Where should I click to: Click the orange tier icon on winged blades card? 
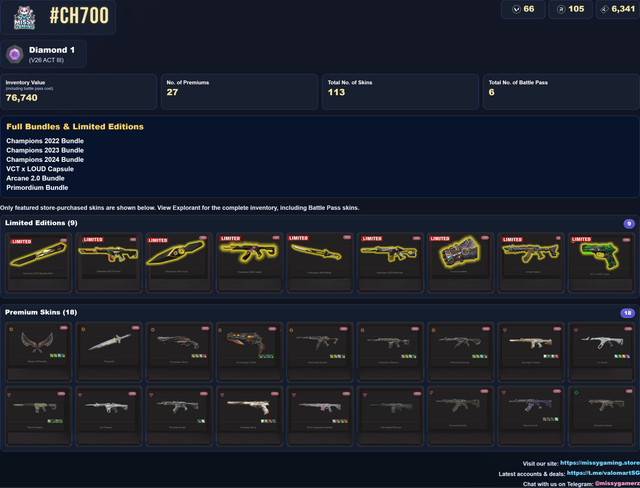pos(11,329)
